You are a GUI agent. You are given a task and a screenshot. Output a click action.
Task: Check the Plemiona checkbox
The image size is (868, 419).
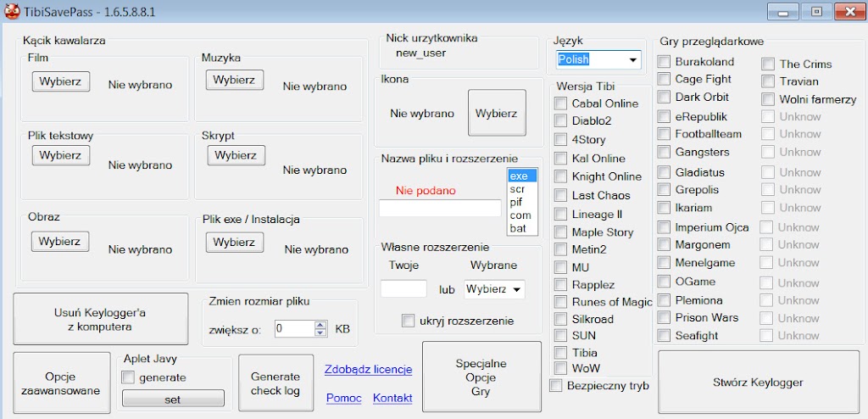[664, 300]
